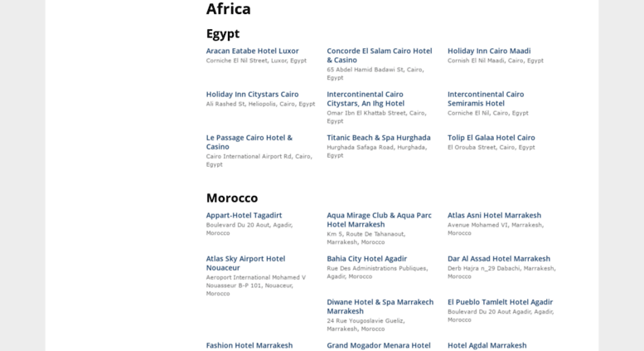Click address Omar Ibn El Khattab Street
The height and width of the screenshot is (351, 644).
click(376, 117)
